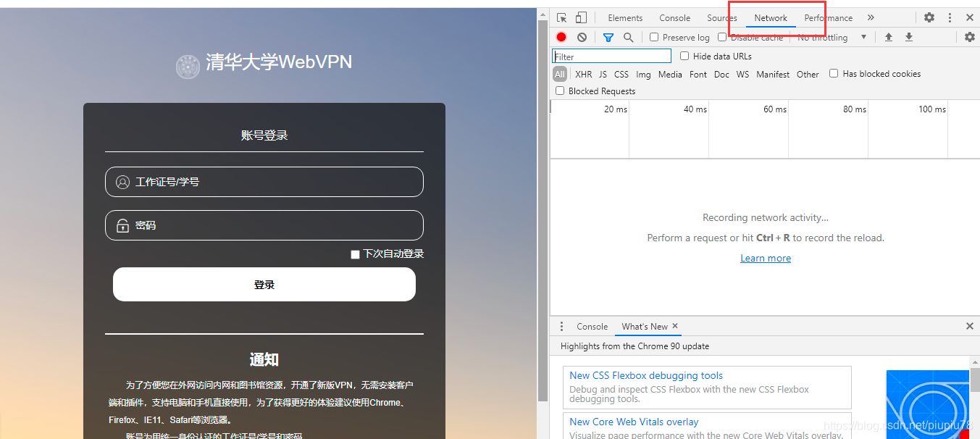Enable the Preserve log checkbox
Viewport: 980px width, 439px height.
point(654,37)
